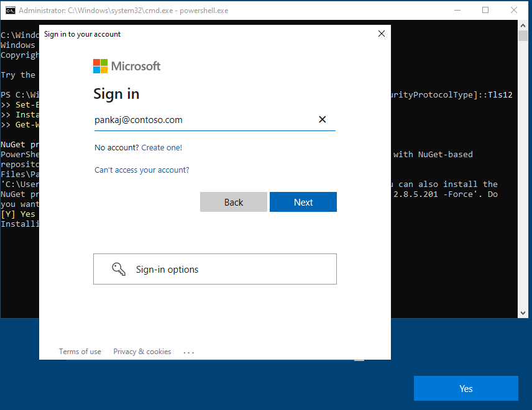532x410 pixels.
Task: Maximize the cmd.exe window
Action: click(x=485, y=11)
